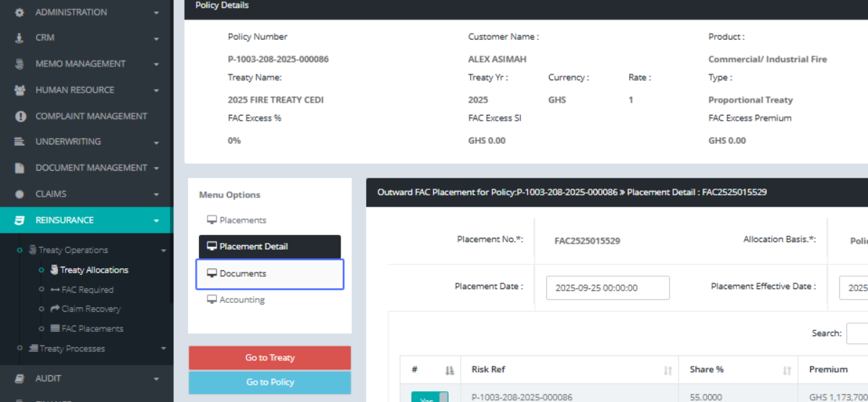Click the CRM anchor icon in sidebar

pyautogui.click(x=20, y=38)
